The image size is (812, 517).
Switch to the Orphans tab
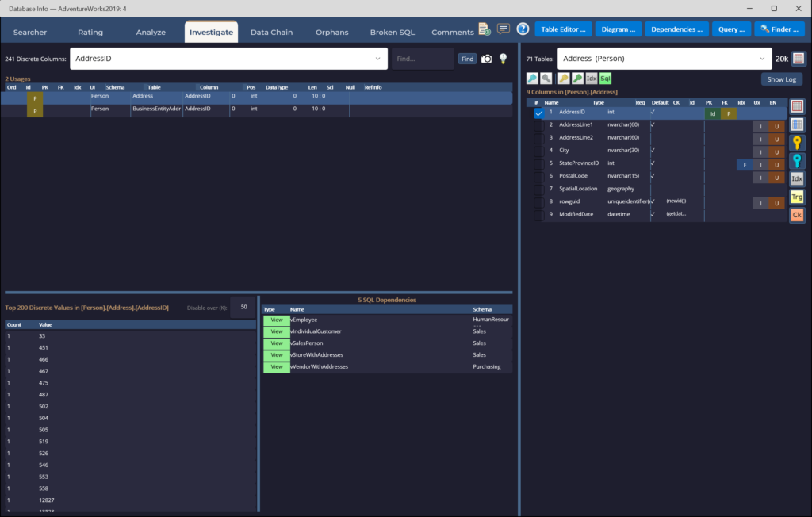332,33
